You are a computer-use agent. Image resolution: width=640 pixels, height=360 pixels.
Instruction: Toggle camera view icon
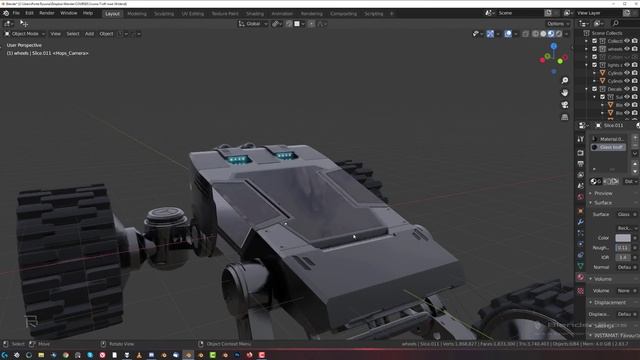(x=564, y=105)
